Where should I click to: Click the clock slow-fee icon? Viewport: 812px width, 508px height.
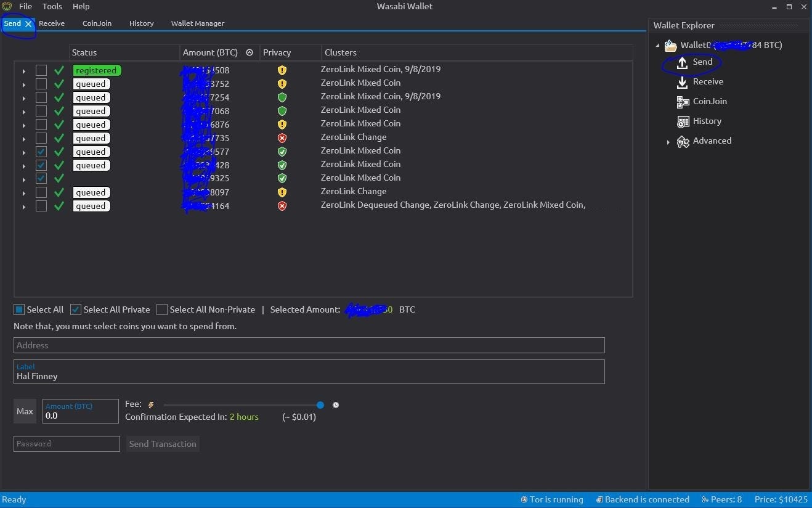click(x=336, y=405)
